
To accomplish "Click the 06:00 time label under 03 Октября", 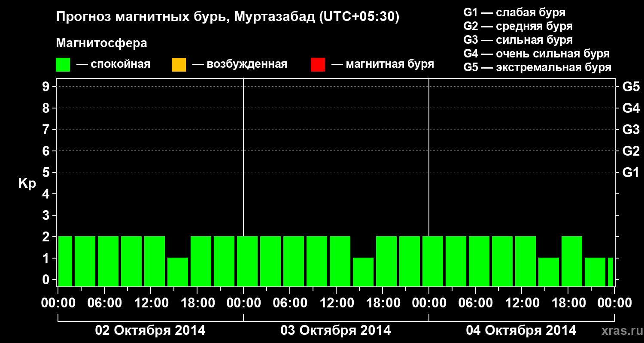I will (x=290, y=303).
